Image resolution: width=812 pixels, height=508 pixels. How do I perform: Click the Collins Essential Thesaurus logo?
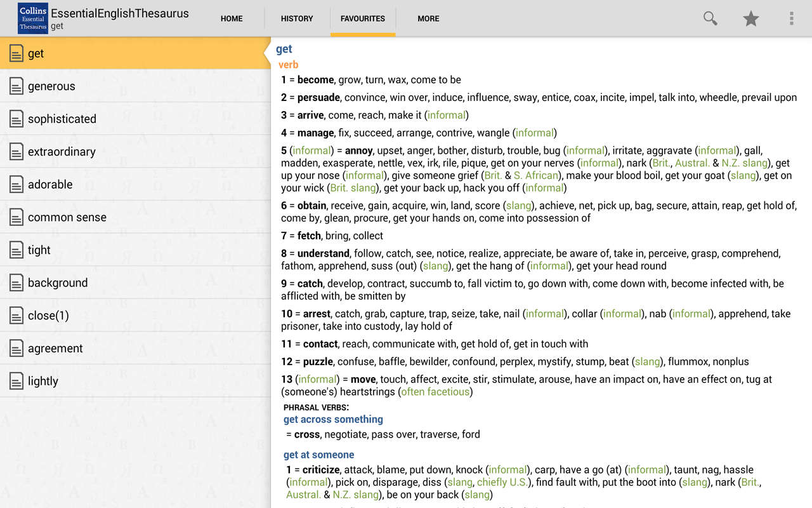pyautogui.click(x=33, y=18)
